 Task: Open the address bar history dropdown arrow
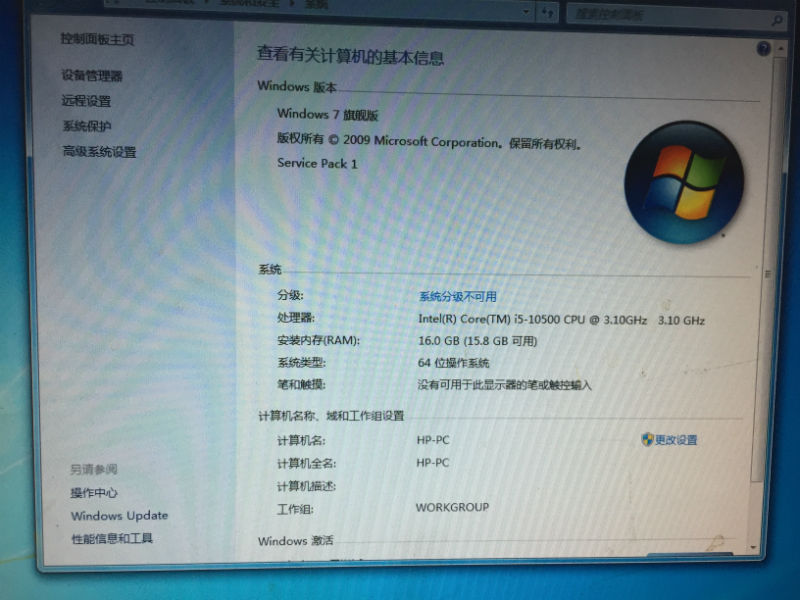click(526, 11)
